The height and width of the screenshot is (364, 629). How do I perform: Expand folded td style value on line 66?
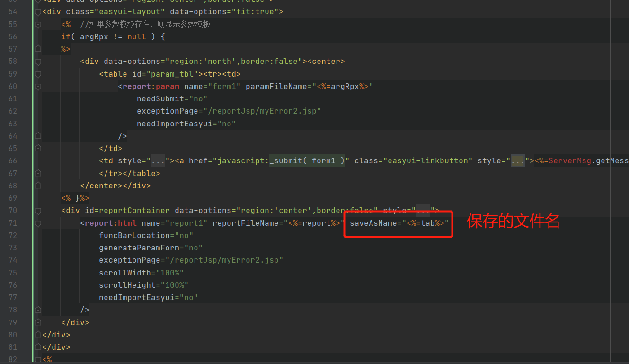(158, 161)
